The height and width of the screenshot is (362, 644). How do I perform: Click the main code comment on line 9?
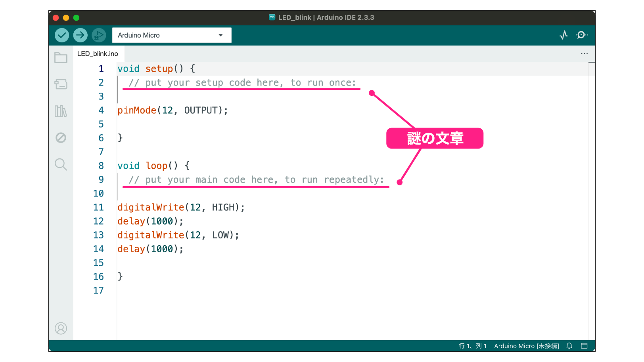tap(256, 180)
